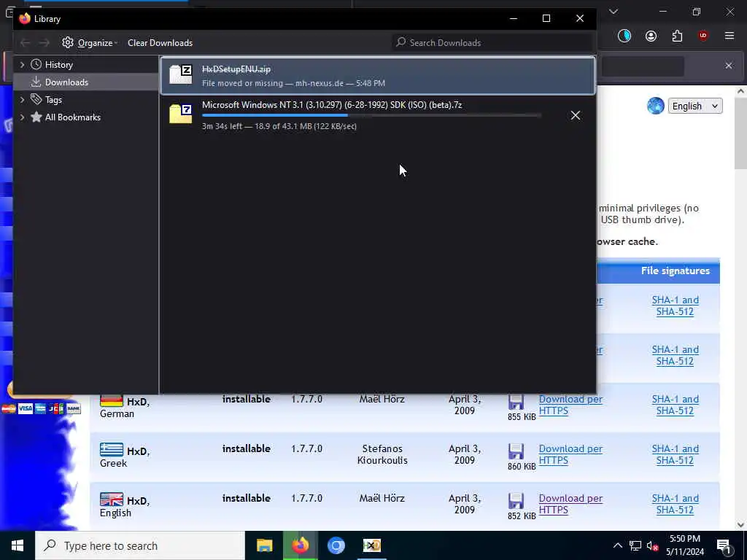This screenshot has height=560, width=747.
Task: Open the English language dropdown on page
Action: (x=695, y=106)
